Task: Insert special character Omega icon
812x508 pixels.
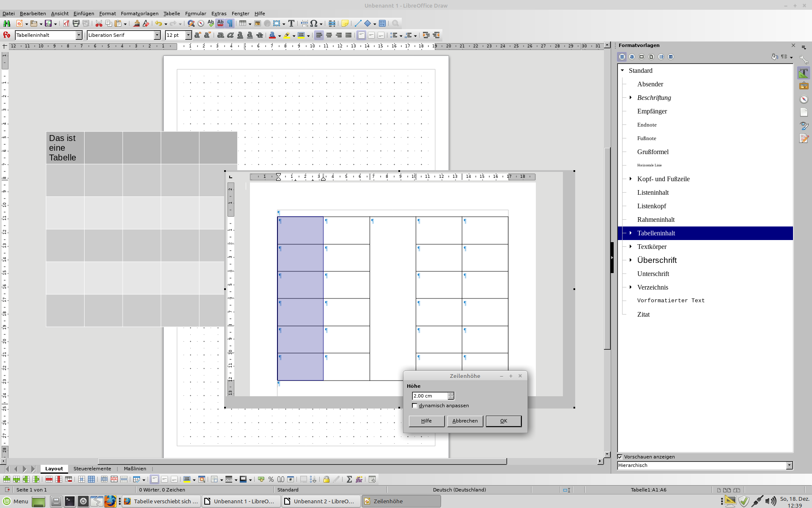Action: 314,24
